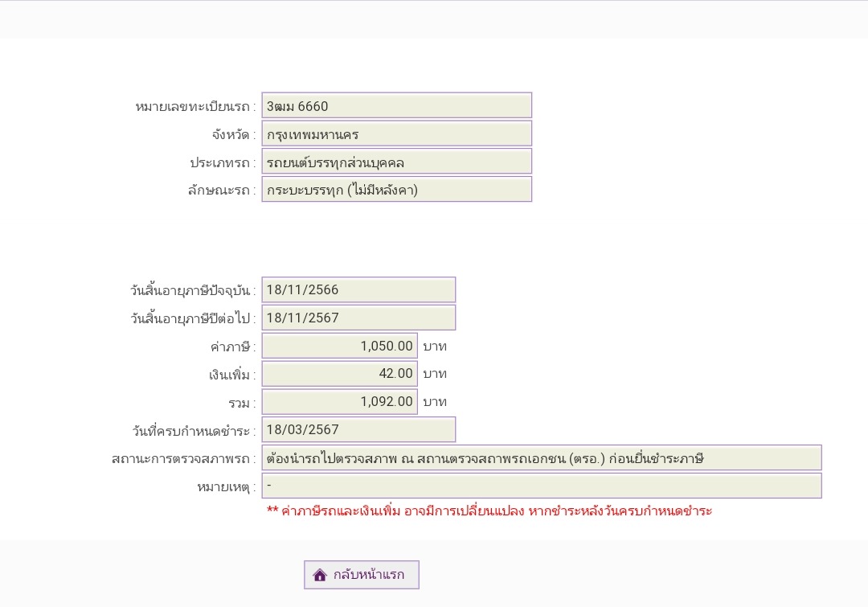Screen dimensions: 868x607
Task: Click the จังหวัด field showing กรุงเทพมหานคร
Action: pos(396,133)
